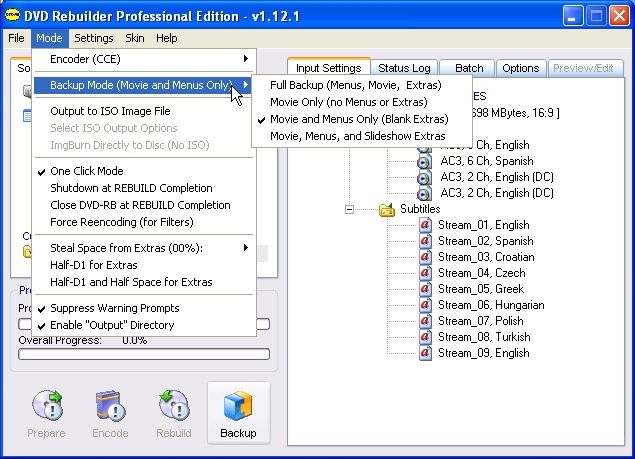Click the DVD Rebuilder title bar app icon
Screen dimensions: 635x459
click(13, 15)
